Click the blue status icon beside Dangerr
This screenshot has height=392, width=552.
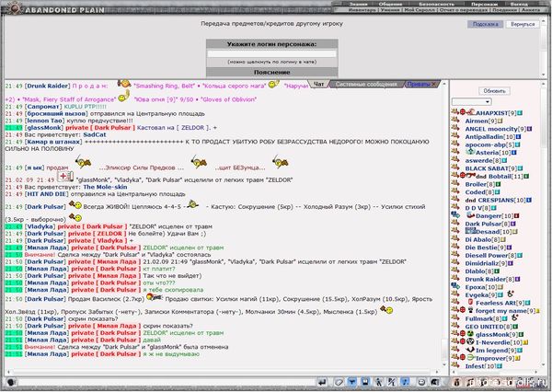pyautogui.click(x=455, y=214)
